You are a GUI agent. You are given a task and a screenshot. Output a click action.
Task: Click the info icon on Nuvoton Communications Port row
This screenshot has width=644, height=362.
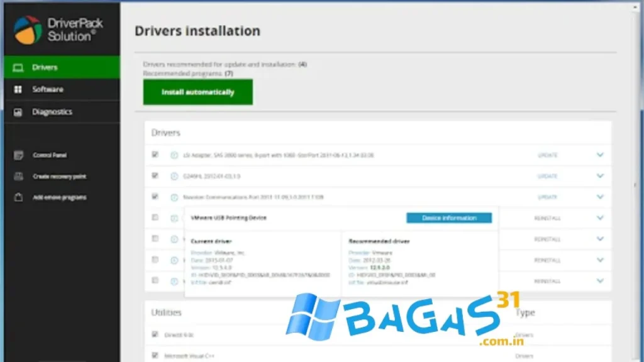tap(174, 197)
